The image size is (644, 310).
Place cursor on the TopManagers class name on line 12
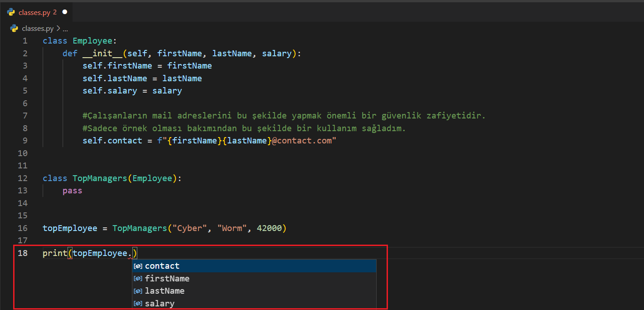point(100,178)
